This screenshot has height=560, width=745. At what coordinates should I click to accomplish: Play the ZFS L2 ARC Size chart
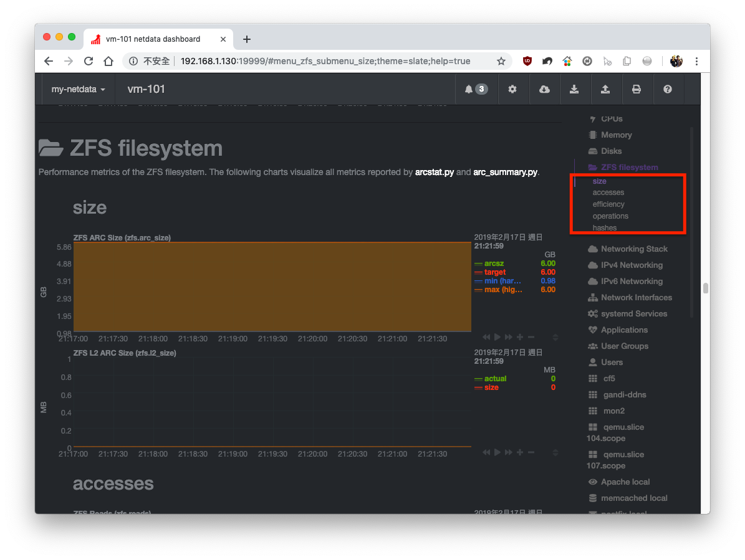click(x=497, y=452)
